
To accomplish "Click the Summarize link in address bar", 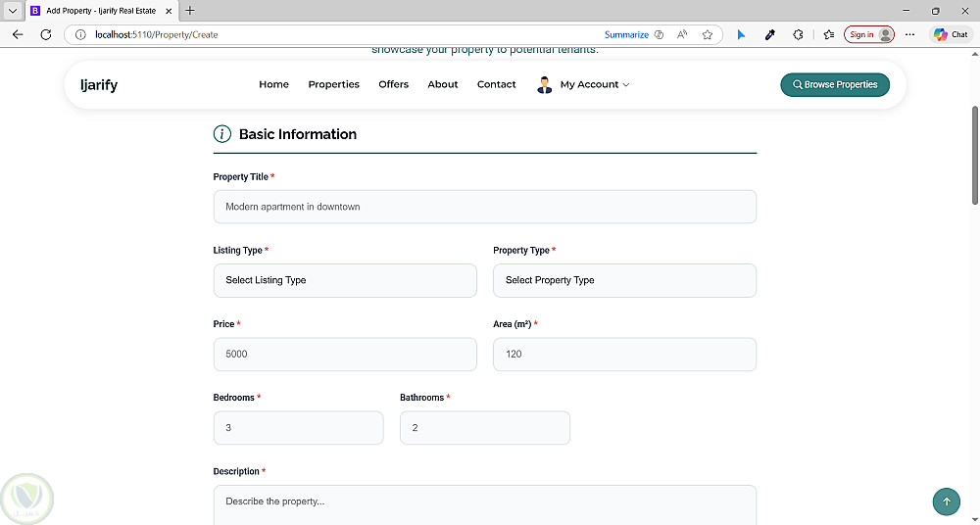I will coord(626,34).
